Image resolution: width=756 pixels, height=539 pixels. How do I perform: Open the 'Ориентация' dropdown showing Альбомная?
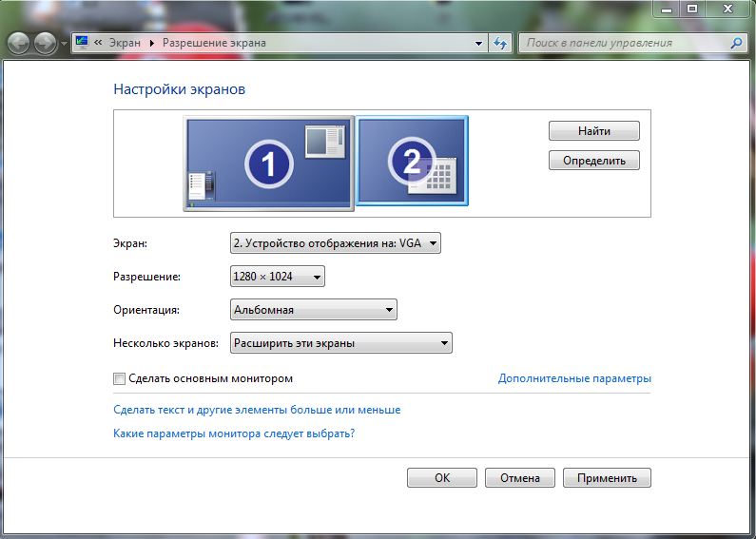click(314, 310)
